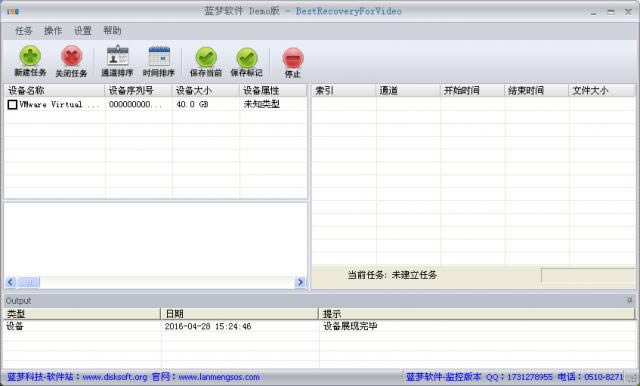Click the 设备大小 column header

click(206, 91)
